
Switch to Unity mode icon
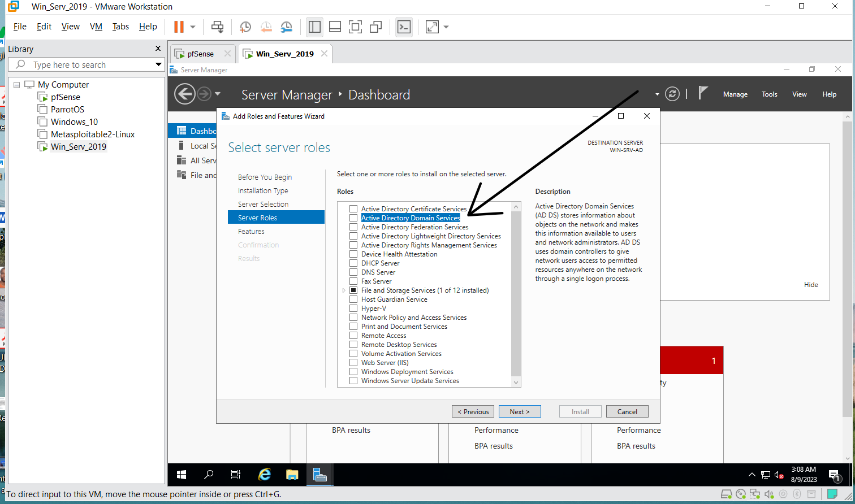tap(375, 27)
